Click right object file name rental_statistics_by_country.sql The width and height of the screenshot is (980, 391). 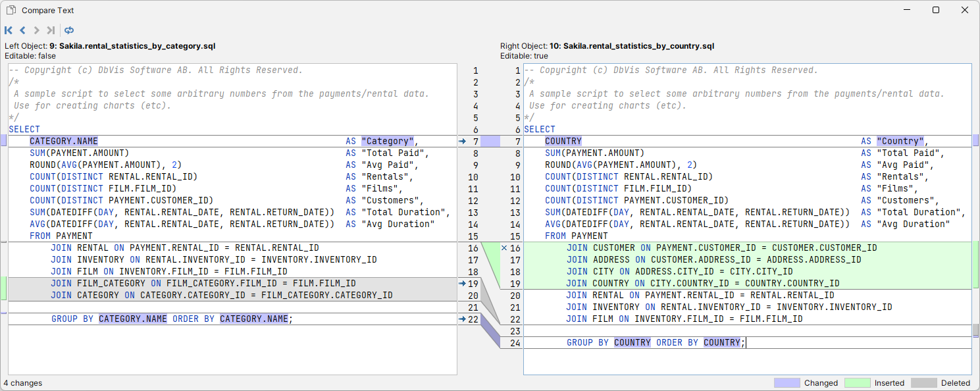[639, 46]
